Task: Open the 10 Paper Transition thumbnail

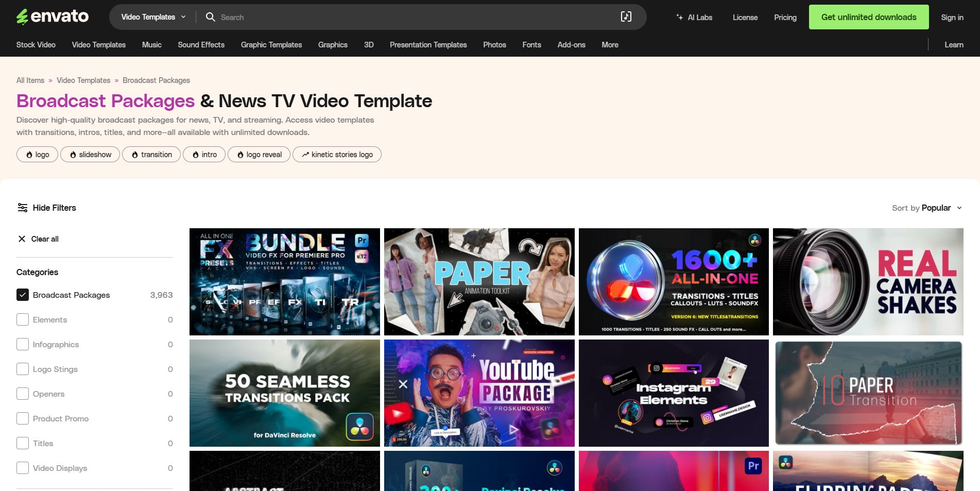Action: pos(868,393)
